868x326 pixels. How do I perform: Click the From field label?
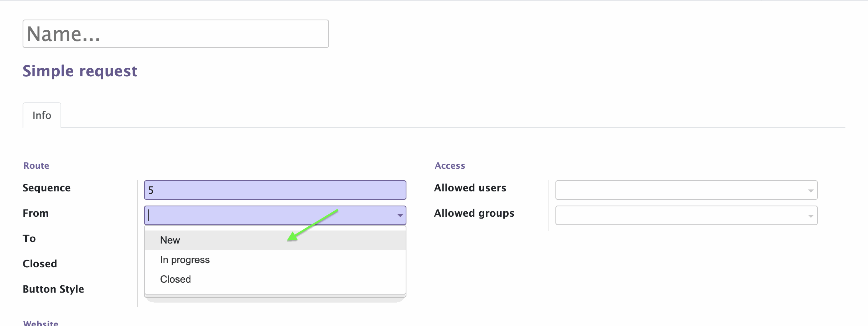coord(36,213)
